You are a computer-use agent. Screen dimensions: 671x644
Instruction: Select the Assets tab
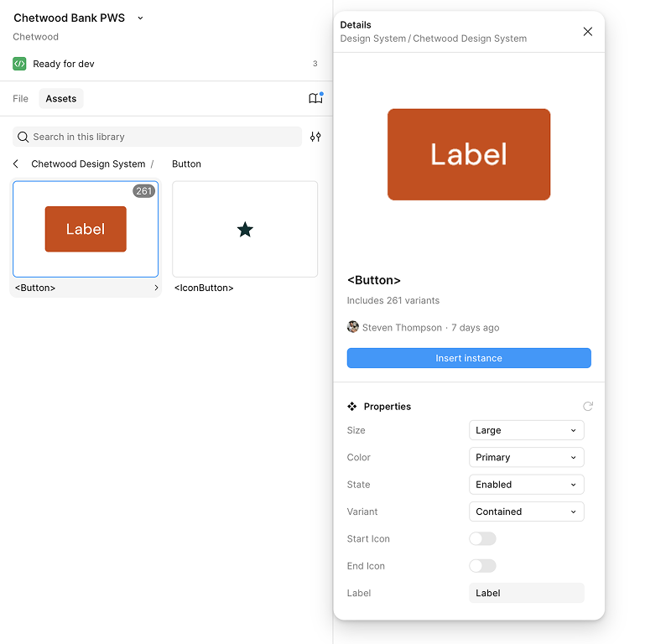[61, 99]
